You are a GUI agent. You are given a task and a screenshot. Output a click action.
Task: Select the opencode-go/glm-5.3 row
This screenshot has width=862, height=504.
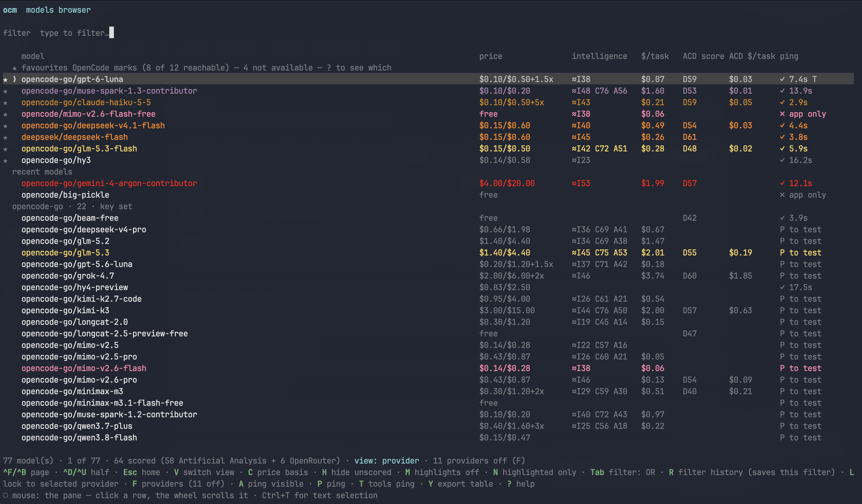point(428,253)
